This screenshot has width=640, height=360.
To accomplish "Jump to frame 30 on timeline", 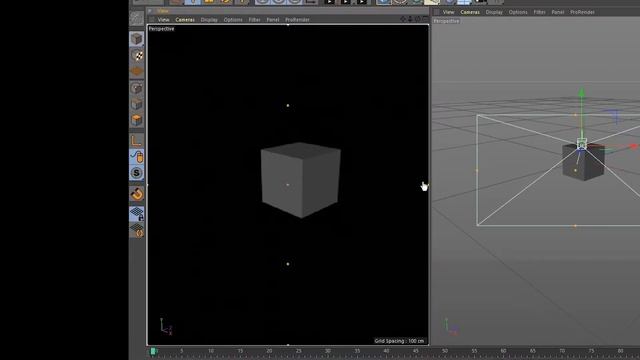I will [328, 351].
